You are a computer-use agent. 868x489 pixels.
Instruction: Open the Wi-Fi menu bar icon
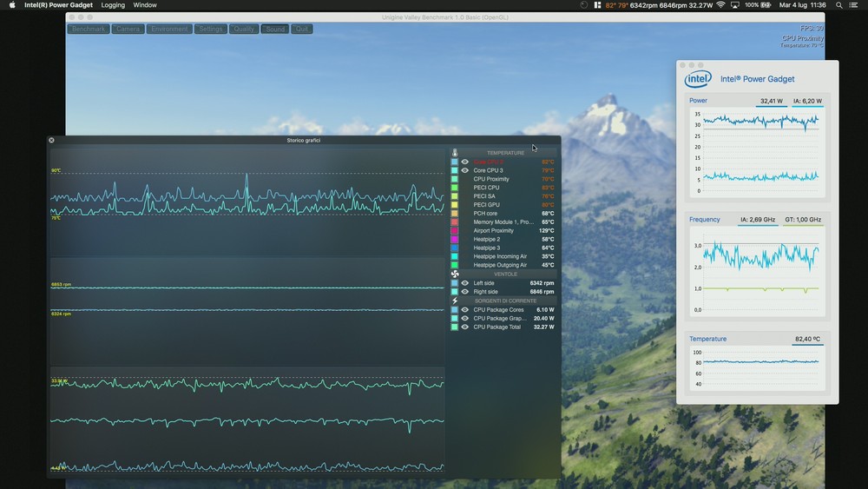point(720,5)
